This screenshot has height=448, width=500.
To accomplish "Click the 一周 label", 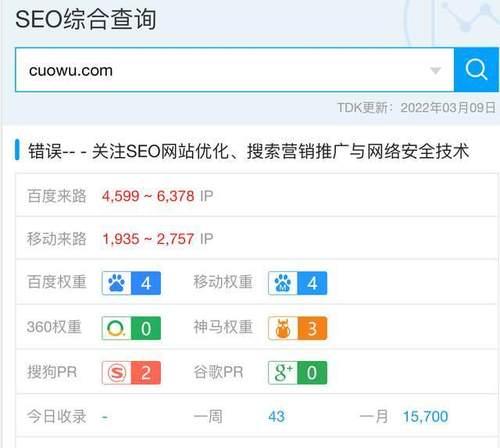I will coord(208,417).
